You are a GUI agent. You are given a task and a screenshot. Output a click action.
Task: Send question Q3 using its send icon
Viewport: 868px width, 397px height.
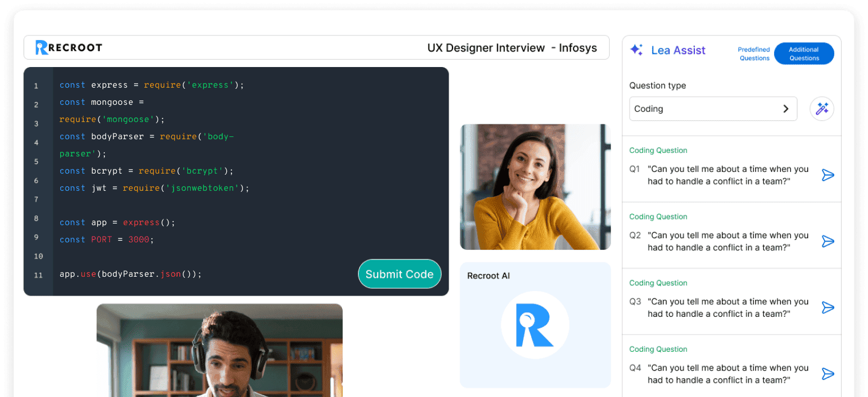click(828, 308)
